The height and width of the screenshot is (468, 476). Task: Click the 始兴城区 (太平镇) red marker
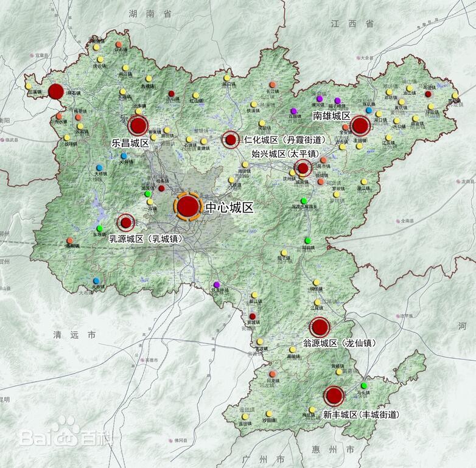[303, 167]
